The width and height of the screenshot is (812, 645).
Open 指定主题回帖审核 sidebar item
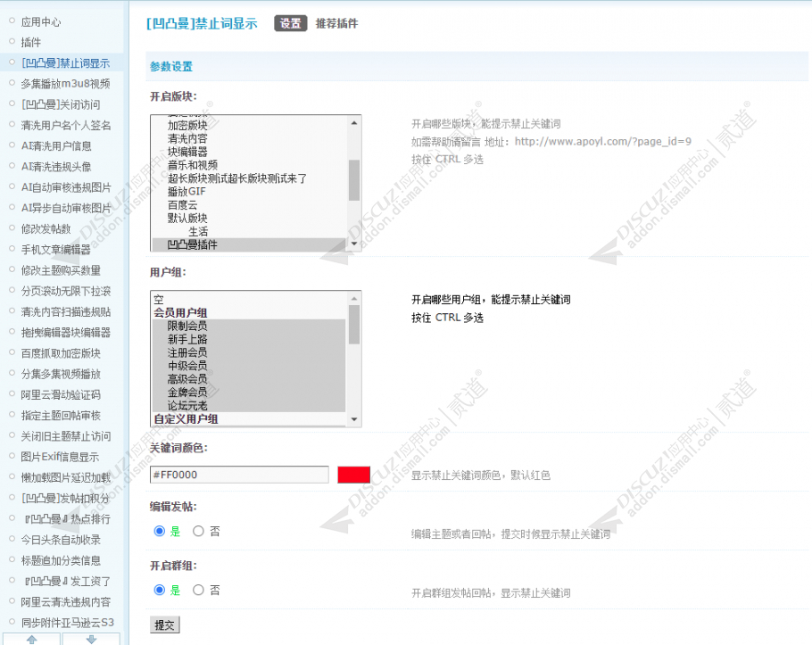[x=61, y=415]
